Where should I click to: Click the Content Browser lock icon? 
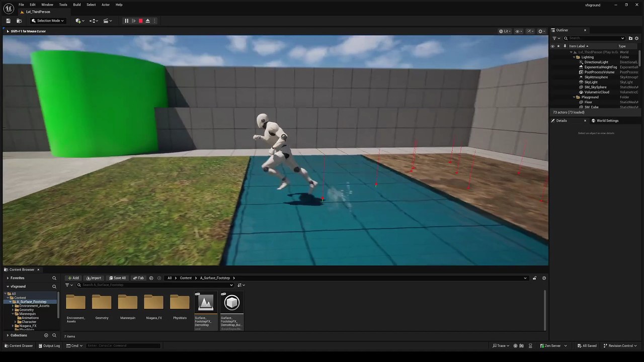pyautogui.click(x=534, y=278)
